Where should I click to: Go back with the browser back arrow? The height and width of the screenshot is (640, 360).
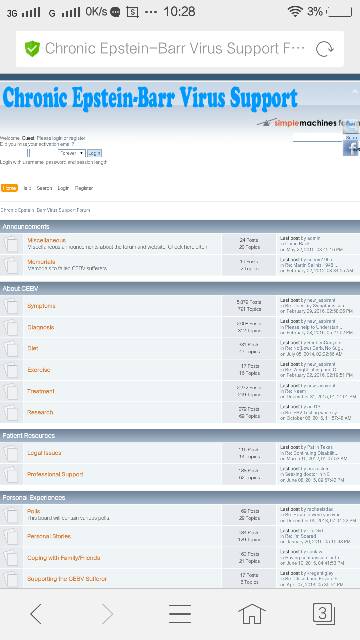36,613
